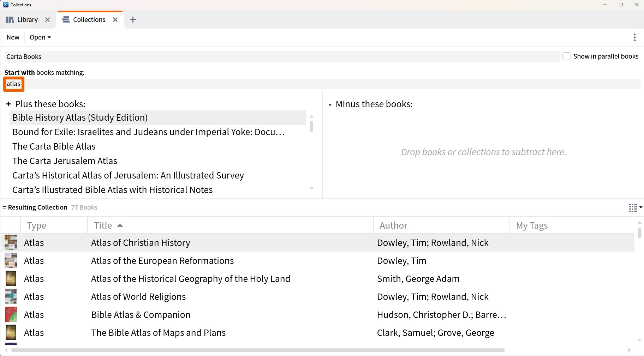Click the New collection button

(x=13, y=37)
